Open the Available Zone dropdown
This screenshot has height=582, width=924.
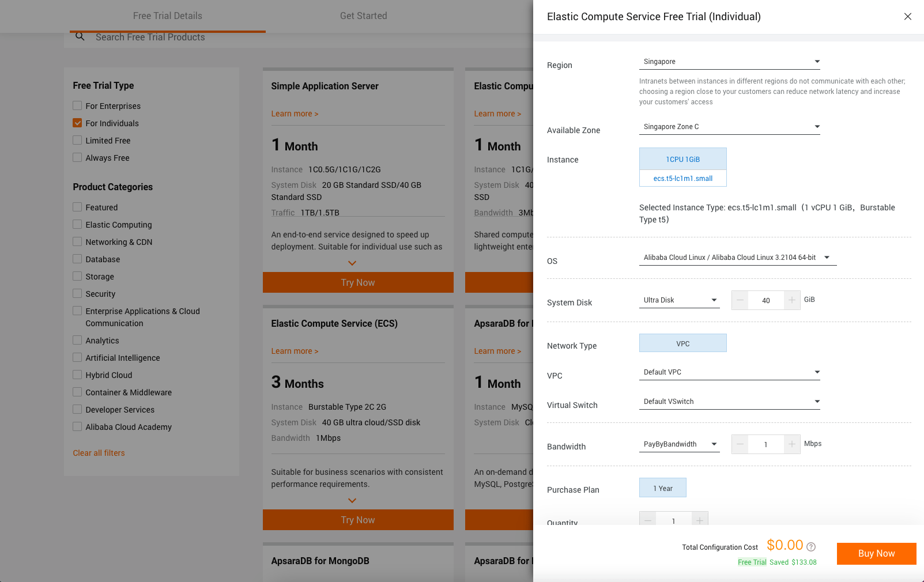[729, 127]
